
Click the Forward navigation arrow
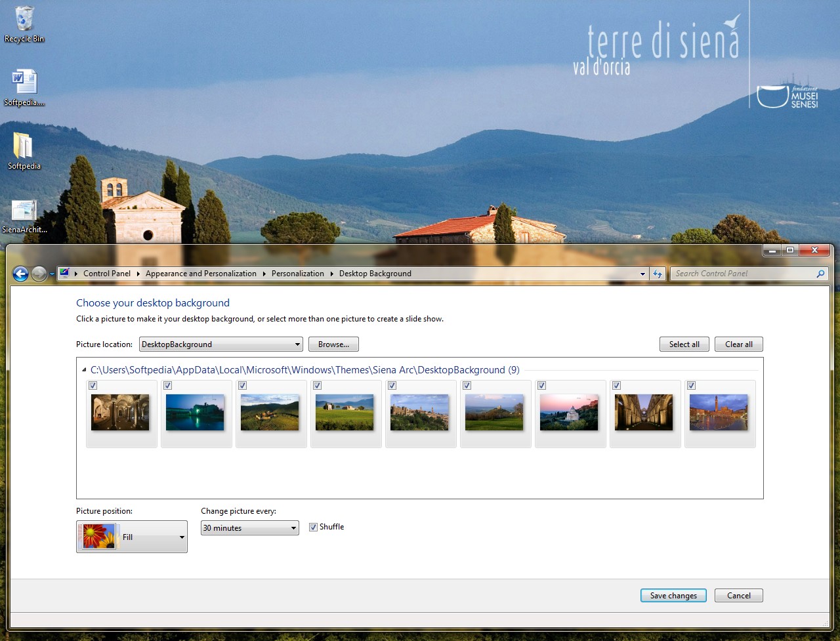click(39, 274)
